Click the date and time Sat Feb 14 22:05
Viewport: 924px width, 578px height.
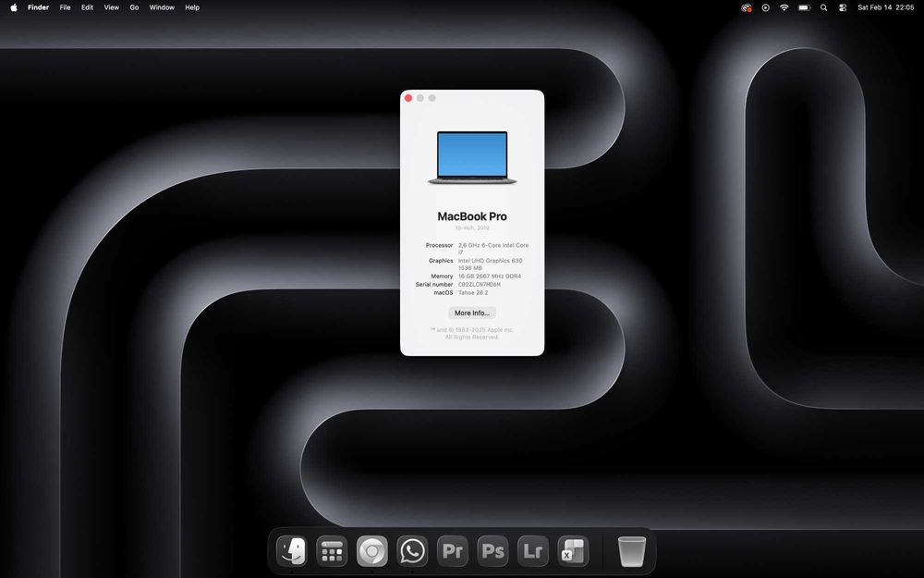(886, 7)
